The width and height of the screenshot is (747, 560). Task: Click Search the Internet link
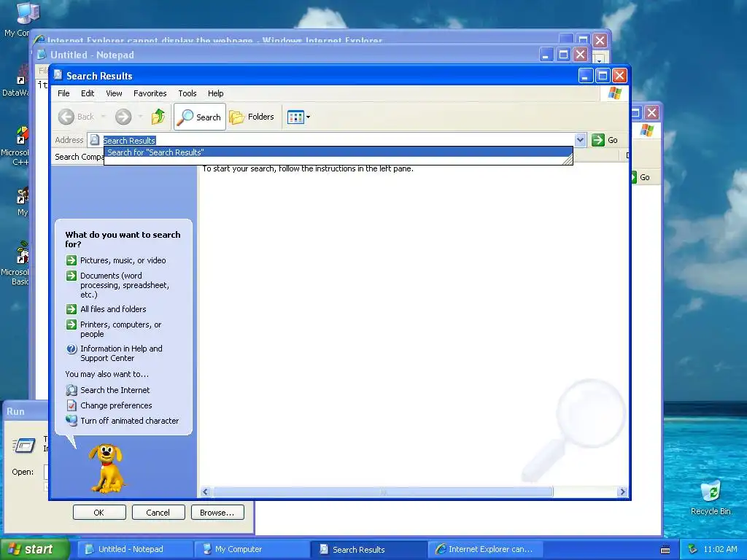[115, 390]
